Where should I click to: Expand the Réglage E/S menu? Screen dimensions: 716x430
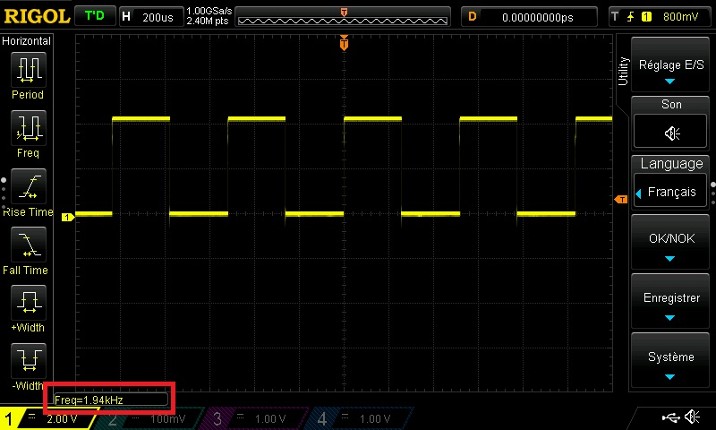(670, 69)
